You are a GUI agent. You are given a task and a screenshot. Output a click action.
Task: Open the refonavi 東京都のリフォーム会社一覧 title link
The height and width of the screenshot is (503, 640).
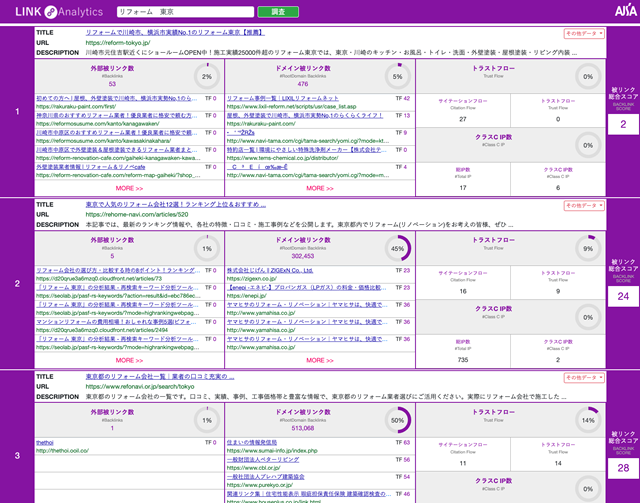[x=160, y=376]
